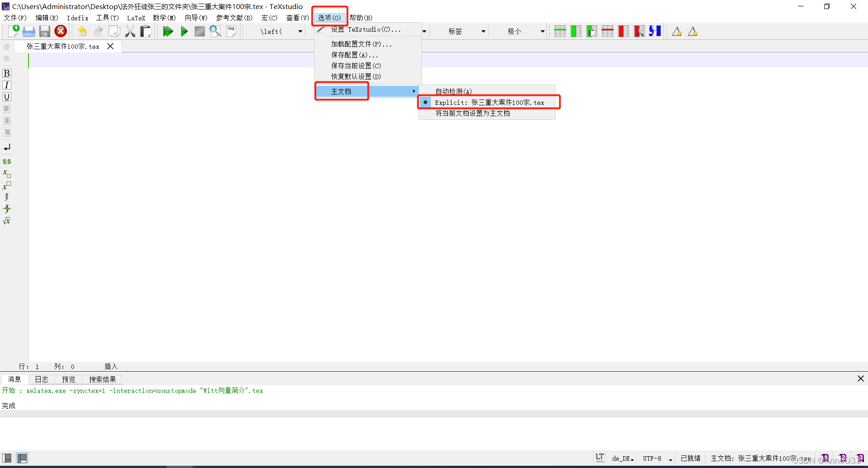Remove table row red line icon
The height and width of the screenshot is (468, 868).
(x=608, y=31)
